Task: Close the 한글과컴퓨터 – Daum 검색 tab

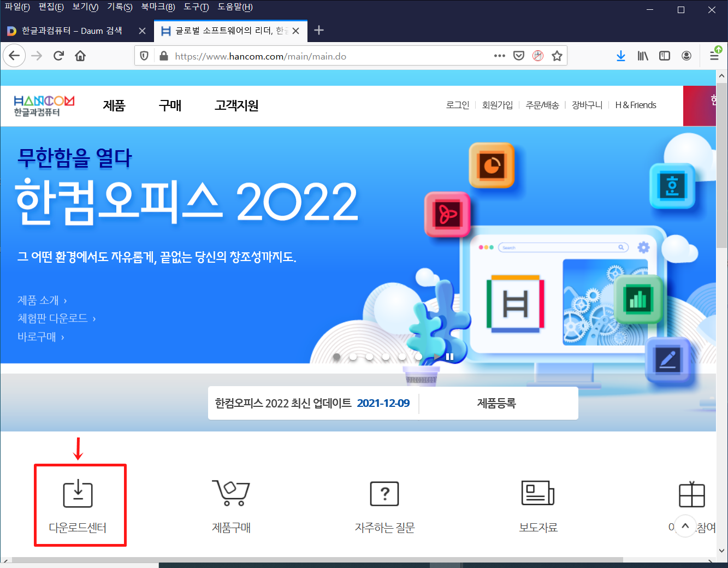Action: point(142,31)
